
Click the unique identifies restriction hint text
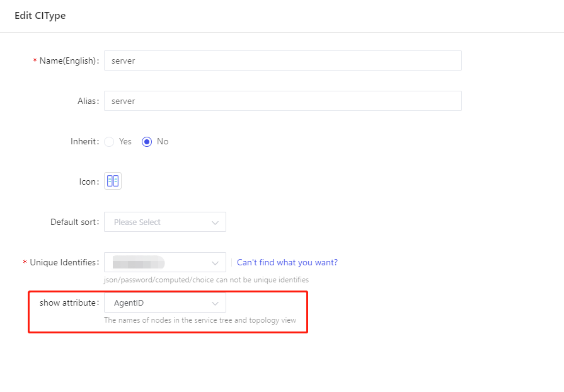(206, 280)
